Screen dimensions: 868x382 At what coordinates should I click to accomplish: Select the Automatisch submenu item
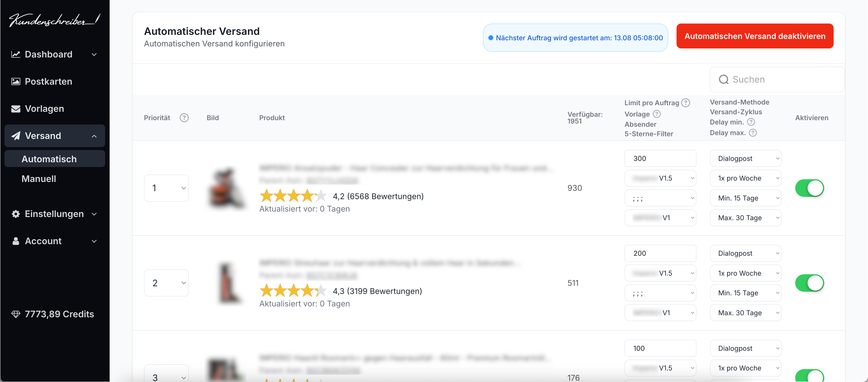tap(54, 159)
